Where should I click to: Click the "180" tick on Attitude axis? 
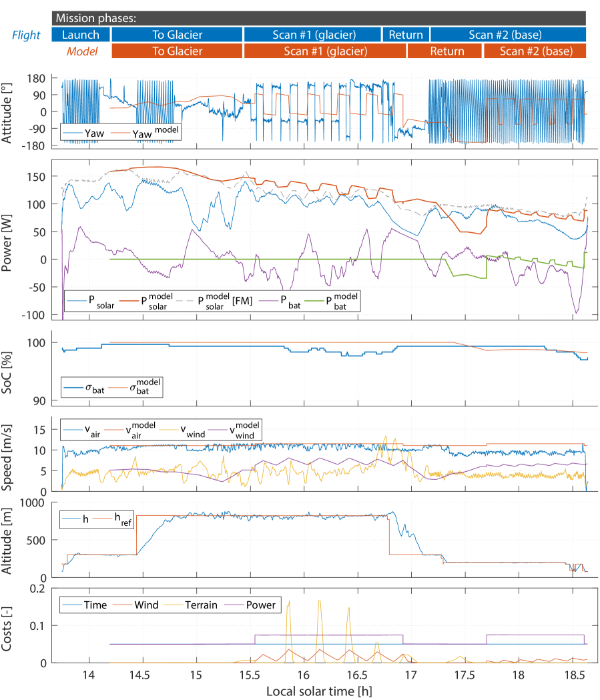36,79
